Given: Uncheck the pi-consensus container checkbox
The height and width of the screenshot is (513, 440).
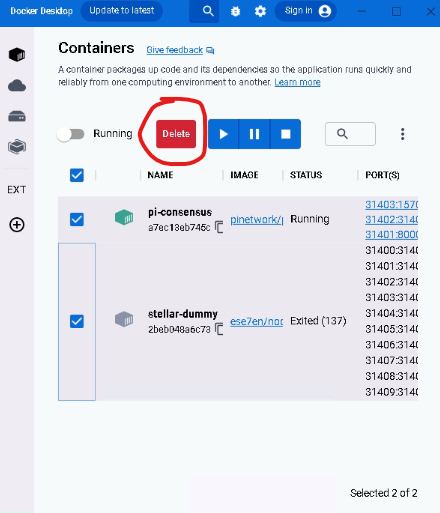Looking at the screenshot, I should tap(77, 220).
